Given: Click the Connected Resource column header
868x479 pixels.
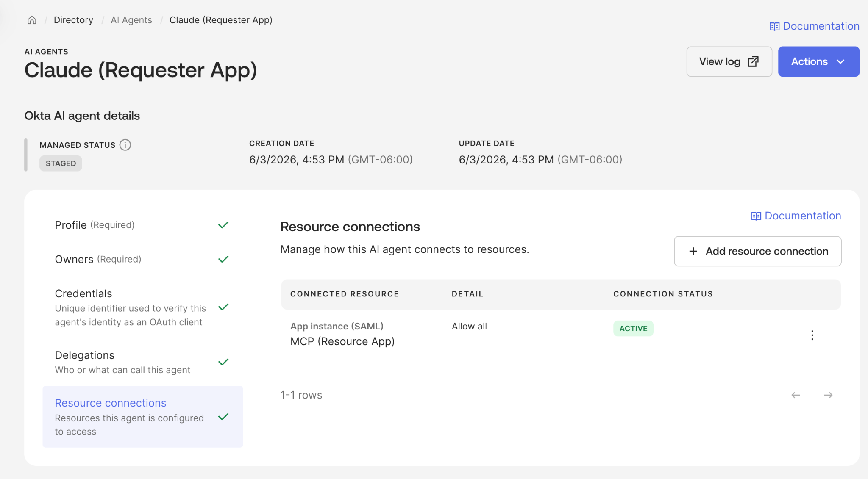Looking at the screenshot, I should coord(345,294).
